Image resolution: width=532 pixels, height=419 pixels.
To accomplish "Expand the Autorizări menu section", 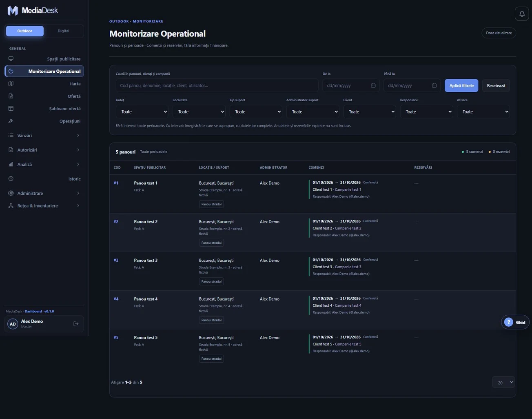I will [44, 150].
